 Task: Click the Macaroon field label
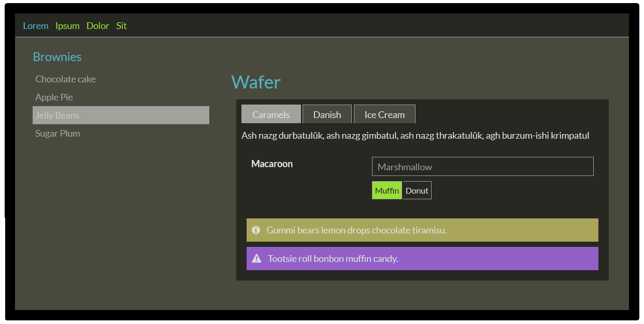click(272, 164)
